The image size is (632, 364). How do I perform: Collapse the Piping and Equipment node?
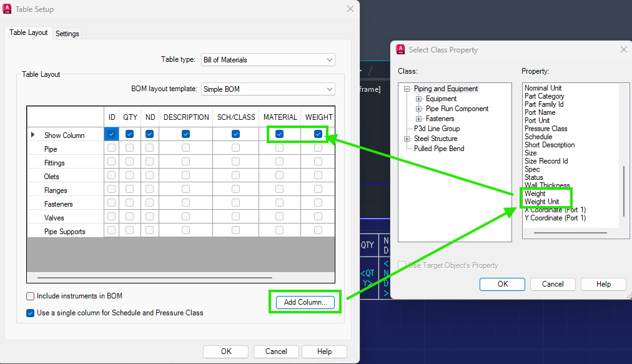407,89
